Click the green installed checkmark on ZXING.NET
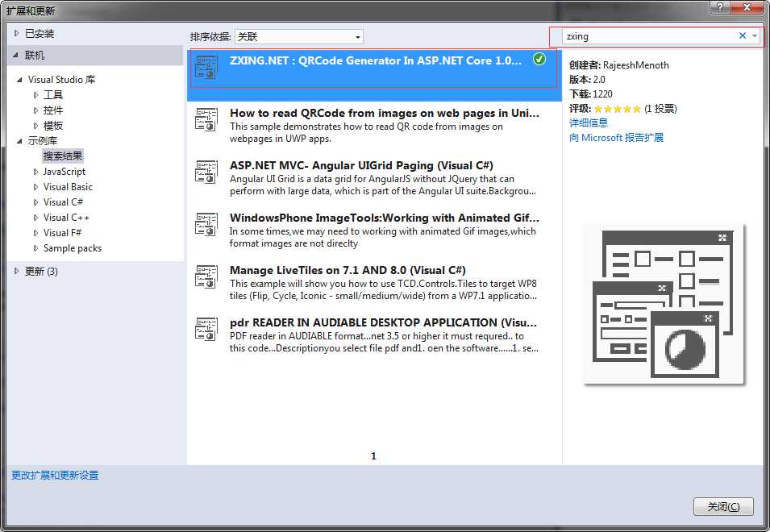 [539, 60]
